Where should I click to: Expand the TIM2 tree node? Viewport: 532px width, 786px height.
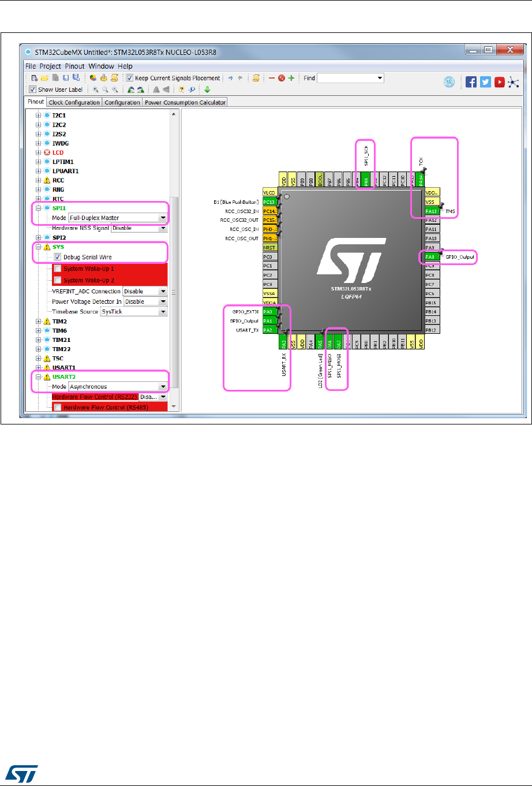[x=39, y=321]
